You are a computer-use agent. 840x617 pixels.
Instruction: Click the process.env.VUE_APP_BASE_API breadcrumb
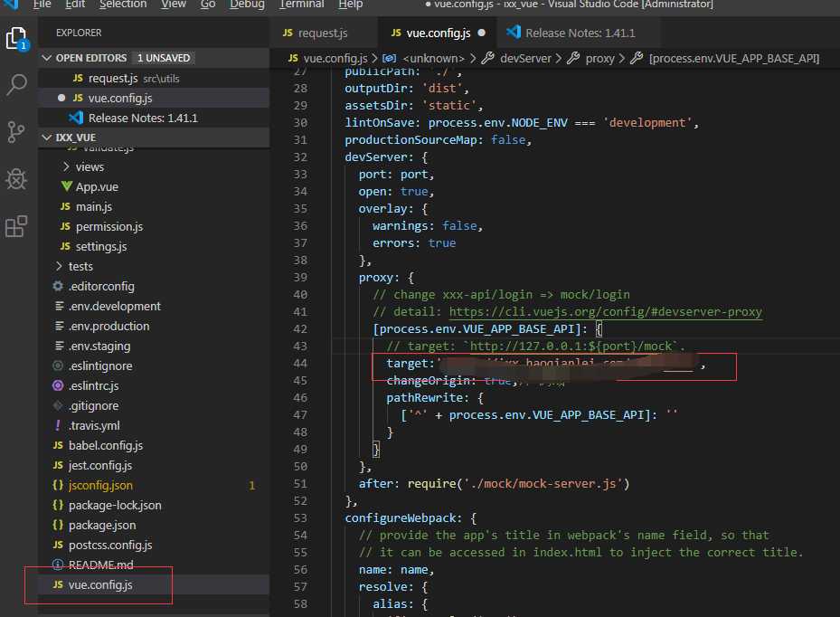pyautogui.click(x=734, y=58)
